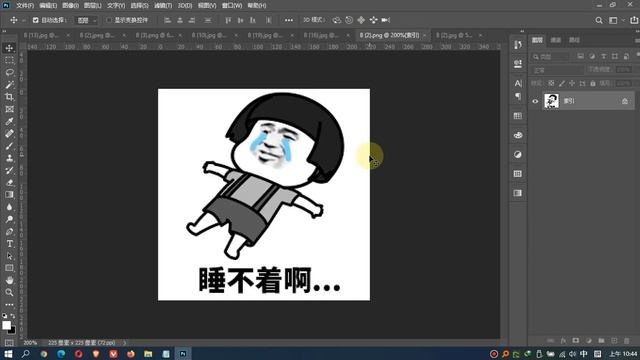Image resolution: width=640 pixels, height=360 pixels.
Task: Select the Zoom tool in the toolbox
Action: click(x=9, y=293)
